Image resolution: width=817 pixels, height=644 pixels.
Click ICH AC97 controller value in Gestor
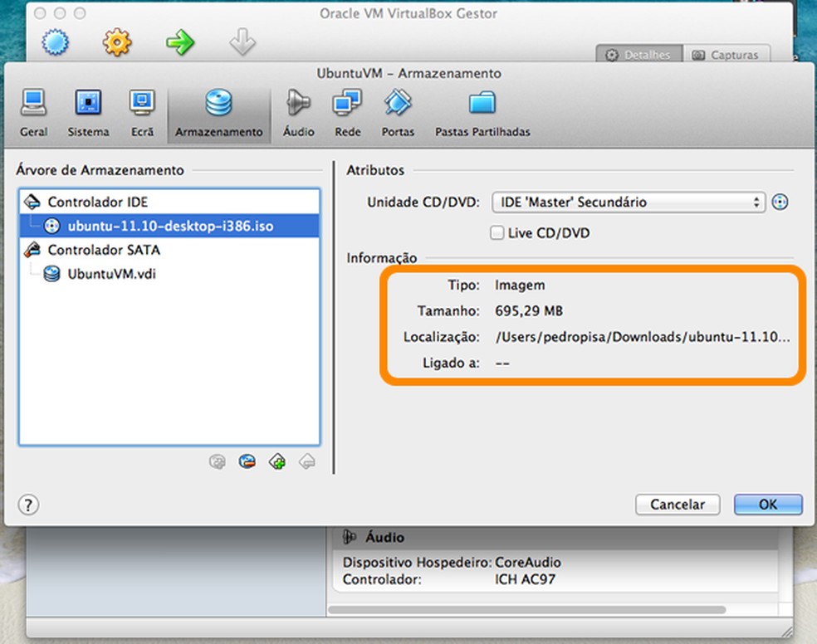[526, 579]
